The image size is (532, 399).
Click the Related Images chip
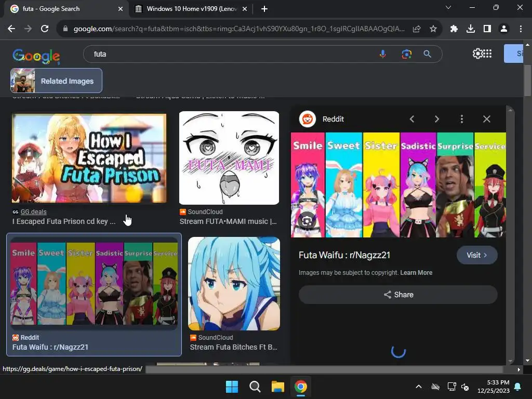click(x=56, y=81)
